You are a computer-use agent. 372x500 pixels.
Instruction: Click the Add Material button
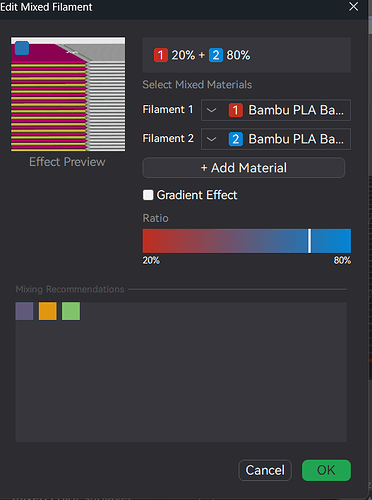pos(244,168)
